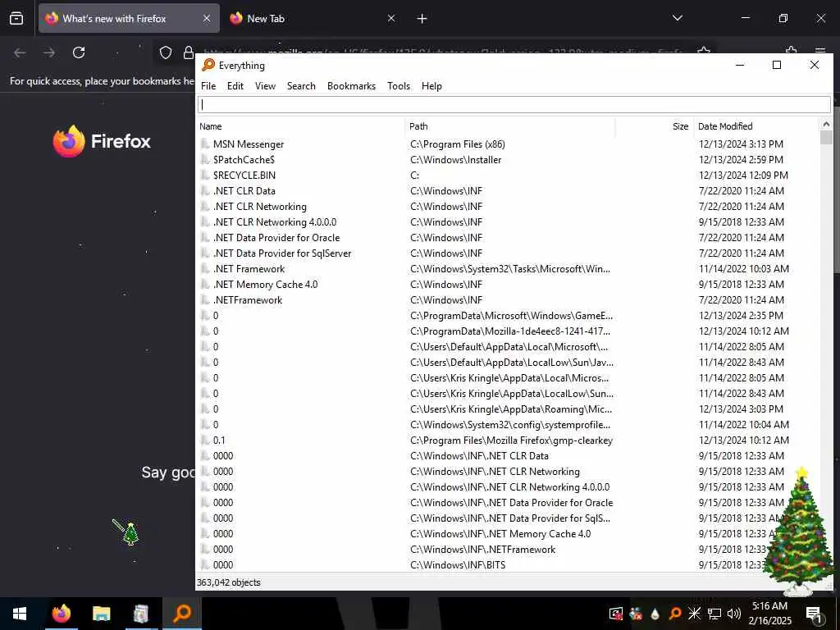Click path C:\Windows\INF\.NETFramework
Screen dimensions: 840x630
coord(482,549)
